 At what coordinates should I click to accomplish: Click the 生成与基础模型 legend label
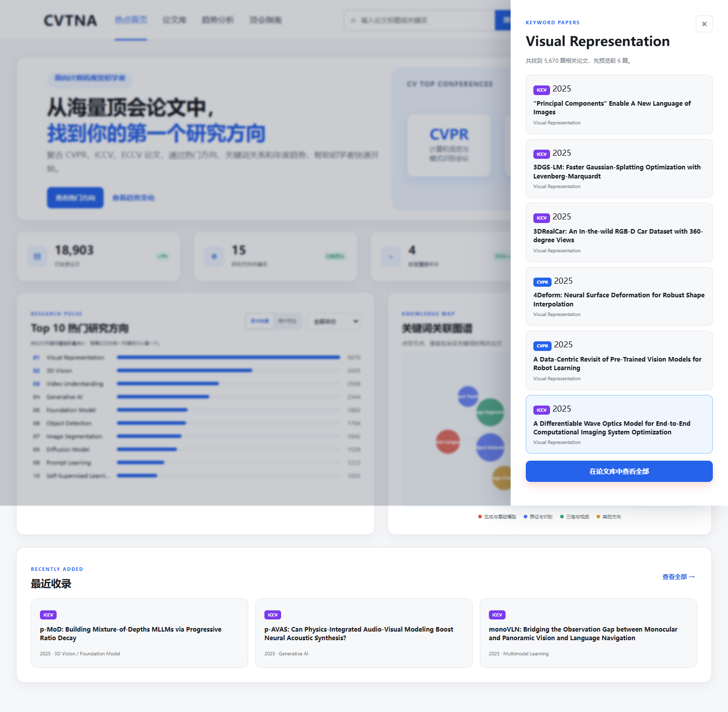(500, 517)
